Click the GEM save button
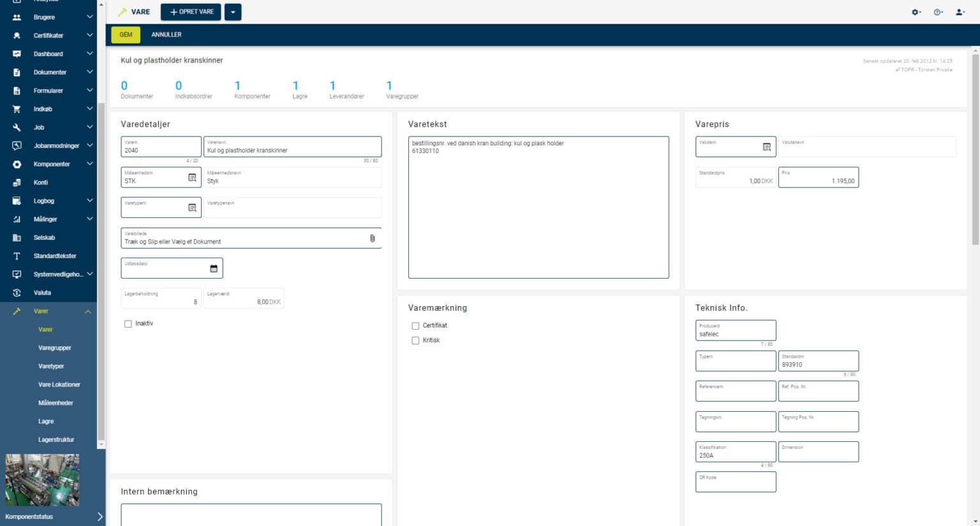Viewport: 980px width, 526px height. click(126, 34)
